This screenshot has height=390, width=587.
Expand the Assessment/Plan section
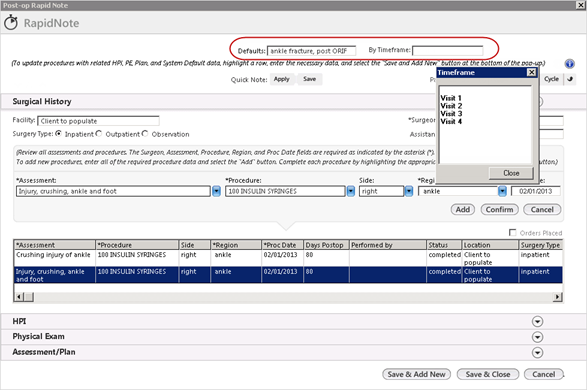pyautogui.click(x=537, y=352)
